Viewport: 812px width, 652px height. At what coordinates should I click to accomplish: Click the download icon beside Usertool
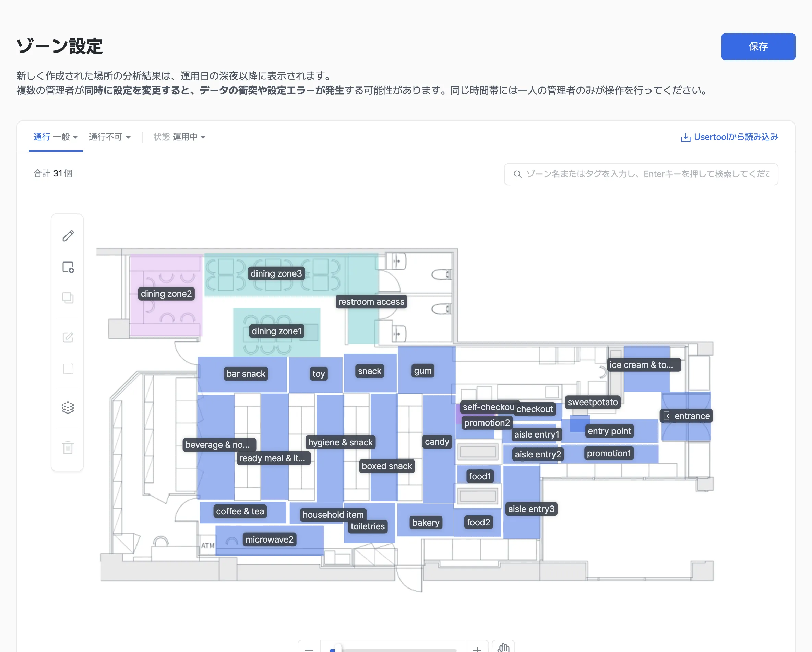click(x=685, y=137)
